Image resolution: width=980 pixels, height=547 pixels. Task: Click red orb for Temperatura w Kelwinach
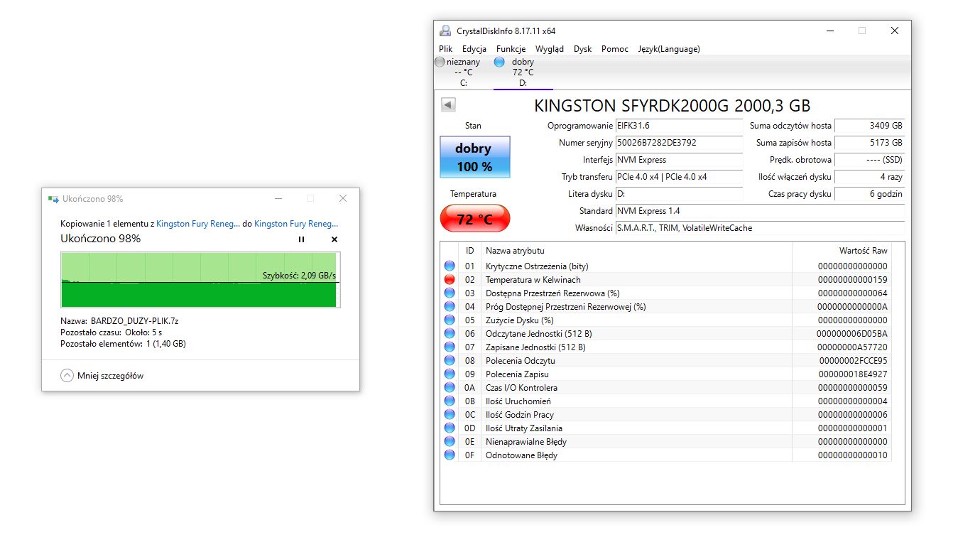click(450, 280)
